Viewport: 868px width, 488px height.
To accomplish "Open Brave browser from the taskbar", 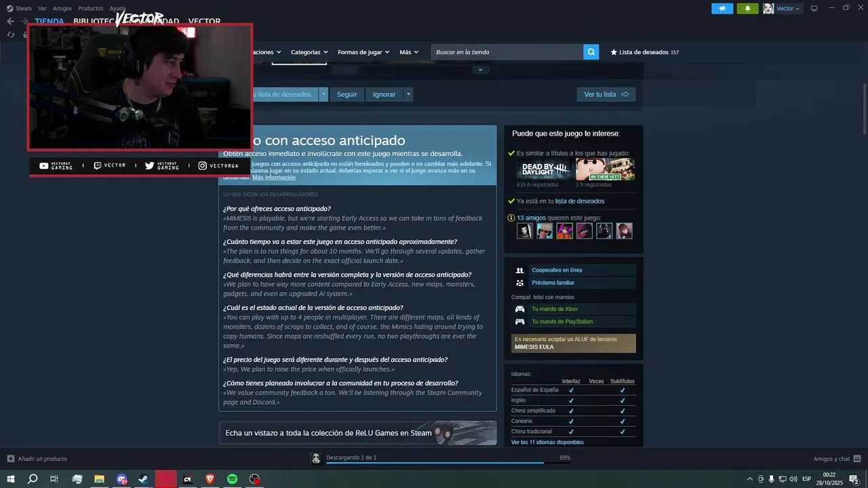I will click(x=210, y=479).
